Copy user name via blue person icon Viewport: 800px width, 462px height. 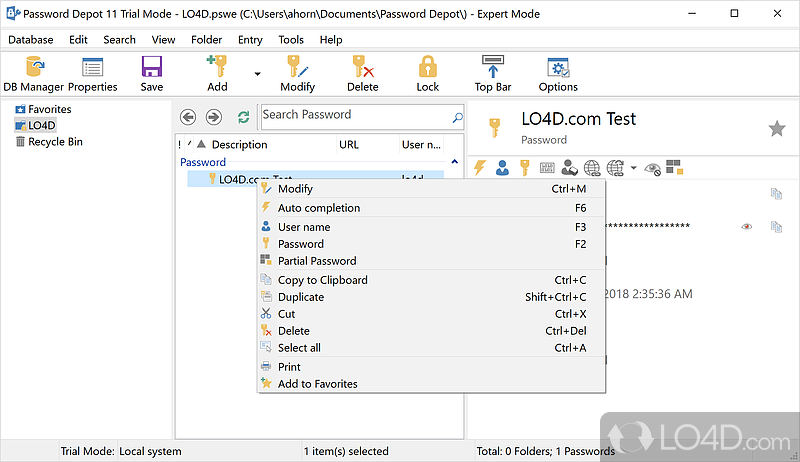tap(502, 168)
